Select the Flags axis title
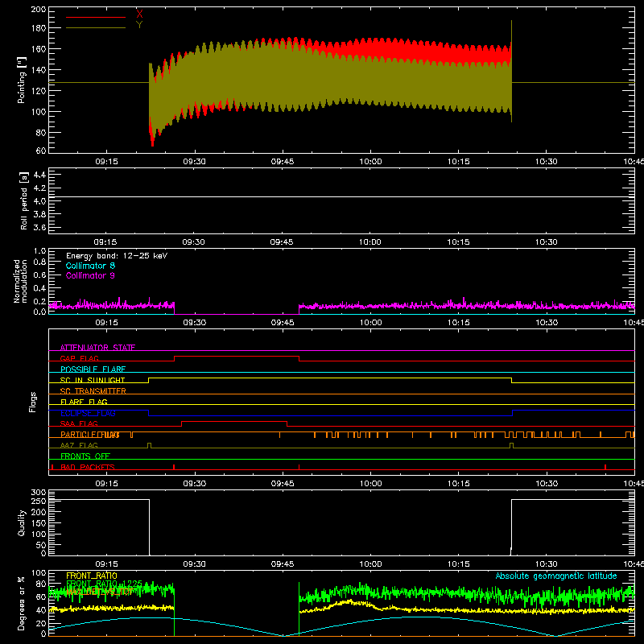This screenshot has width=644, height=644. coord(33,402)
